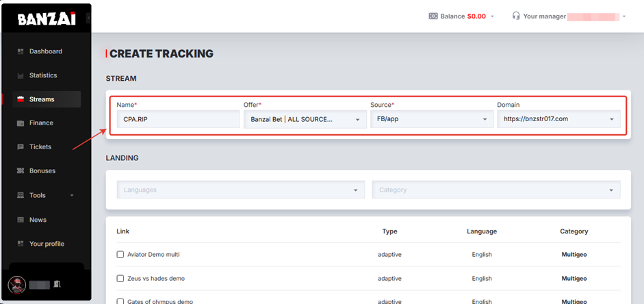Expand the Balance dropdown arrow
The image size is (644, 304).
[x=492, y=17]
